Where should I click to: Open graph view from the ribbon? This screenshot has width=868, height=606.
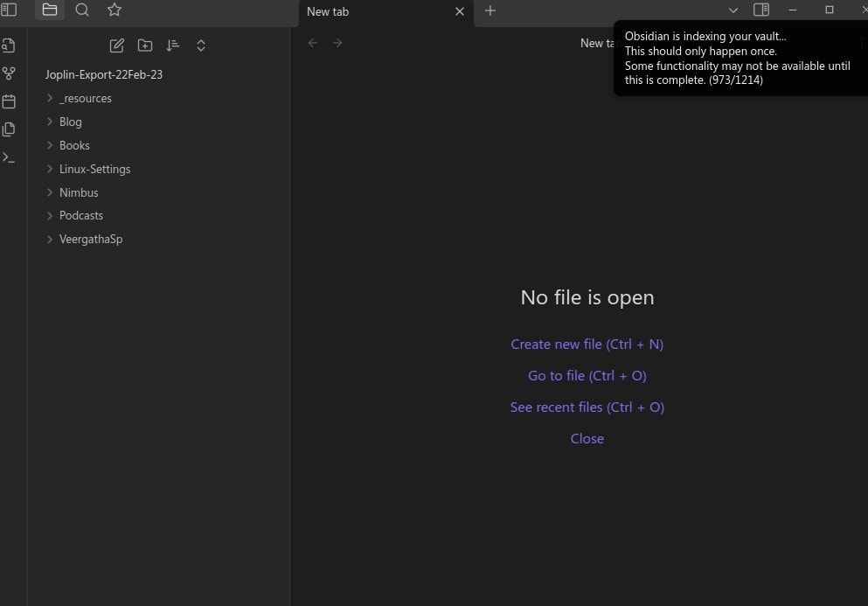9,73
